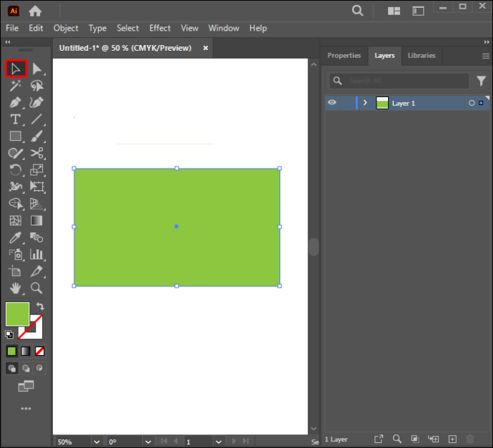Viewport: 493px width, 448px height.
Task: Choose the Scissors tool
Action: click(36, 153)
